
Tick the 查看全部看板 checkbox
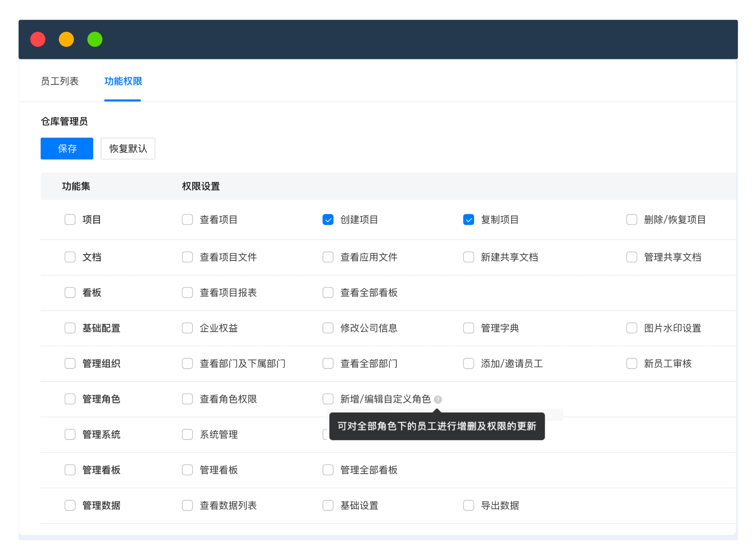point(328,293)
